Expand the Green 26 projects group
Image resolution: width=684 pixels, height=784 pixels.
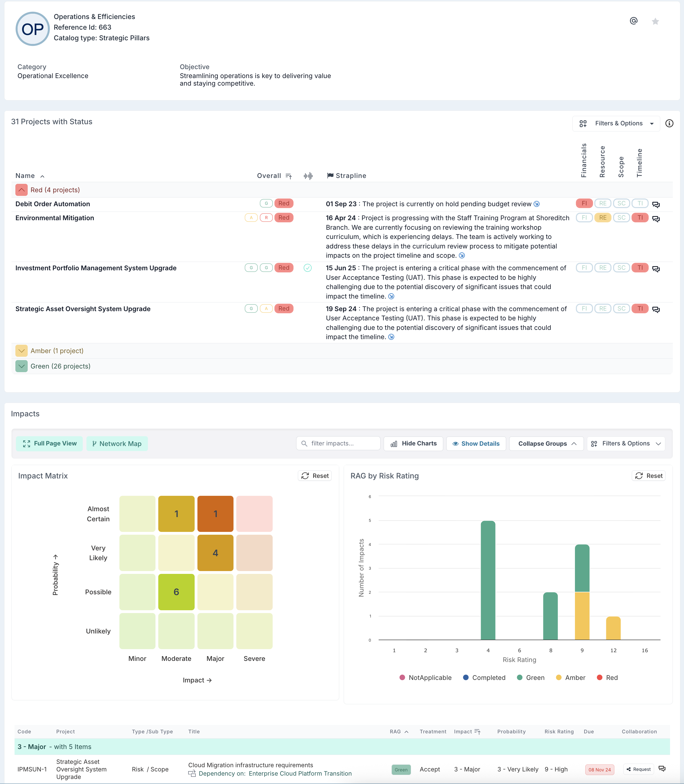[x=21, y=366]
